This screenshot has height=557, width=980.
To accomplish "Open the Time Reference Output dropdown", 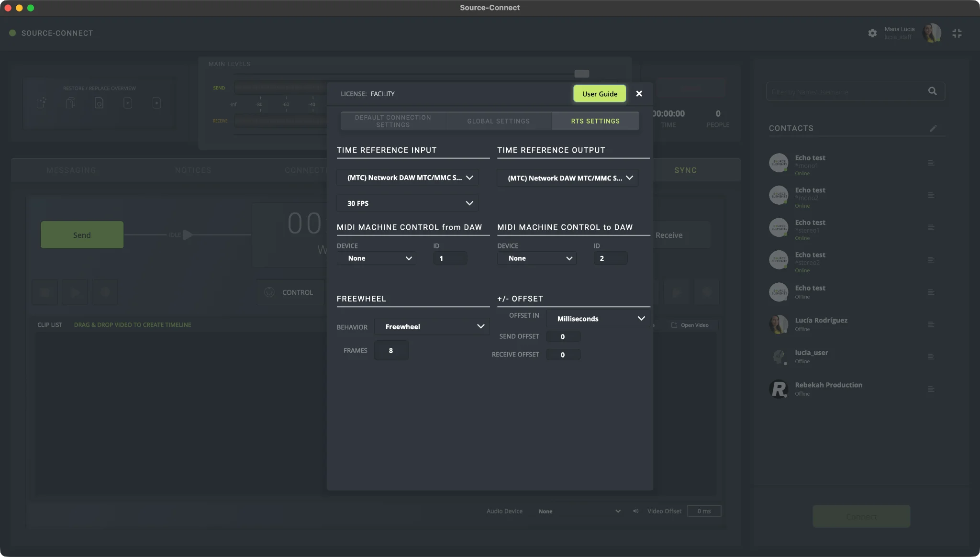I will [x=568, y=178].
